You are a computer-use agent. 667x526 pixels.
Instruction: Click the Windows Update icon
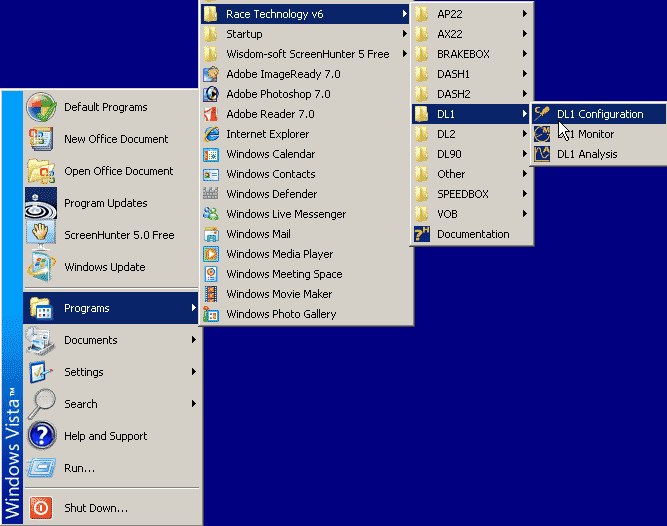pyautogui.click(x=41, y=267)
